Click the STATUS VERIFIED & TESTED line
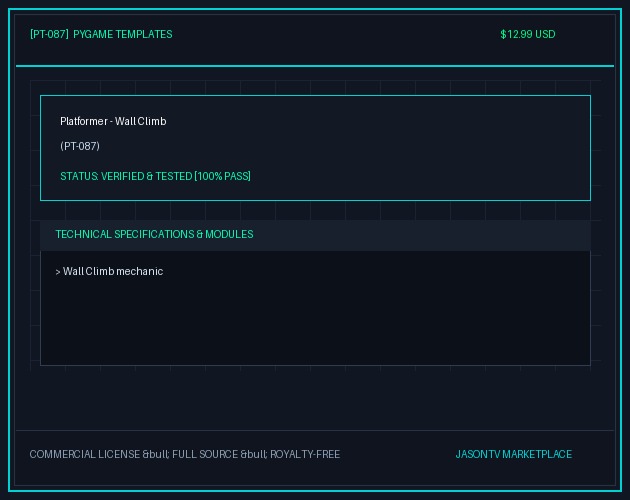 click(155, 176)
